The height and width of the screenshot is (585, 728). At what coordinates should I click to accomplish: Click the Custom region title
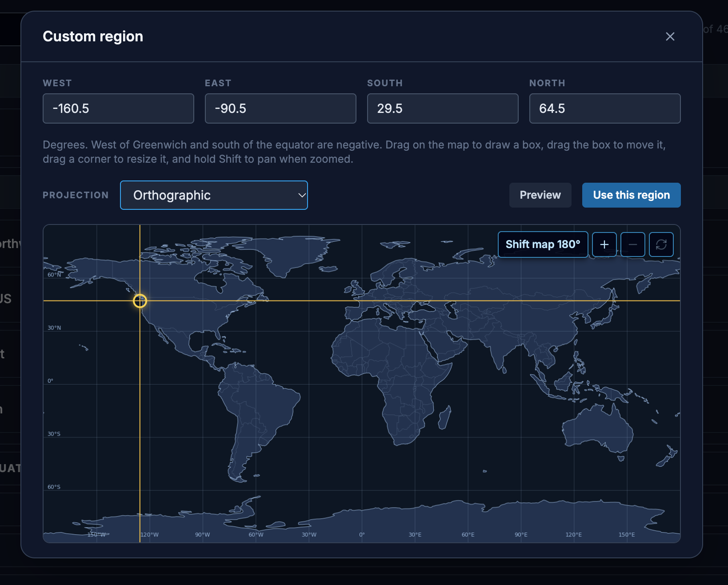click(93, 36)
